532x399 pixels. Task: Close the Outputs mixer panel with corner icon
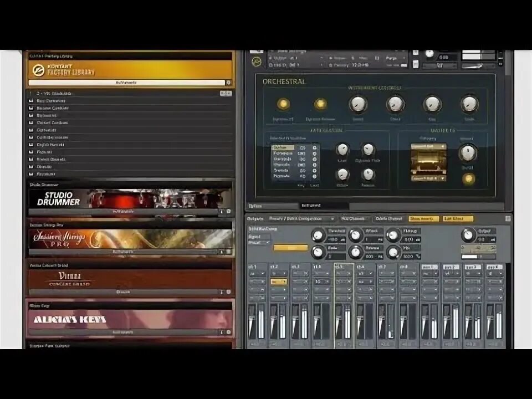click(x=508, y=218)
